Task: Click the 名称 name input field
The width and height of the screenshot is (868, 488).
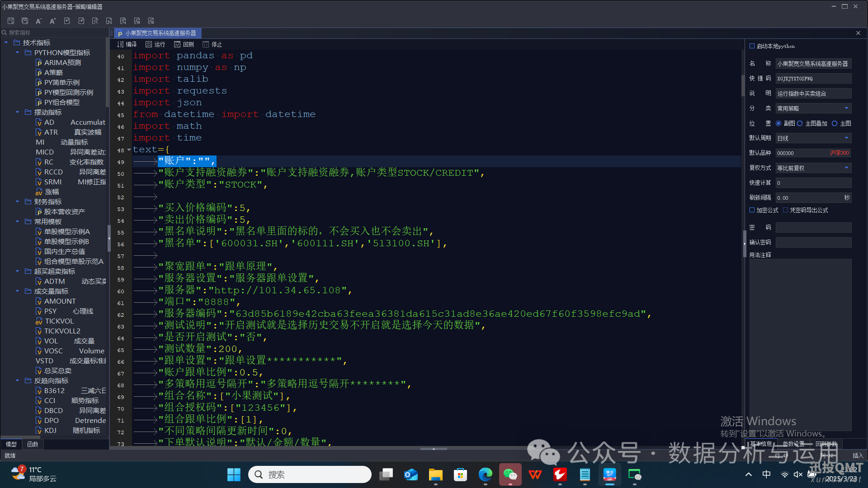Action: click(813, 64)
